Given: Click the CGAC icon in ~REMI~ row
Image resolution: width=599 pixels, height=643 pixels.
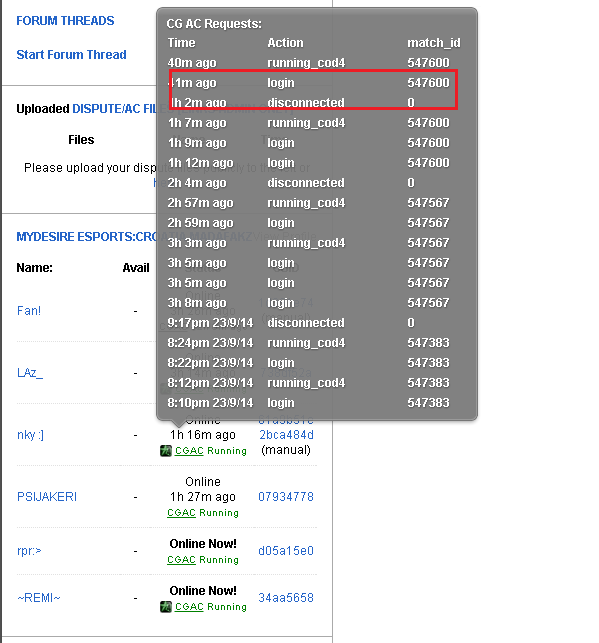Looking at the screenshot, I should (x=166, y=607).
